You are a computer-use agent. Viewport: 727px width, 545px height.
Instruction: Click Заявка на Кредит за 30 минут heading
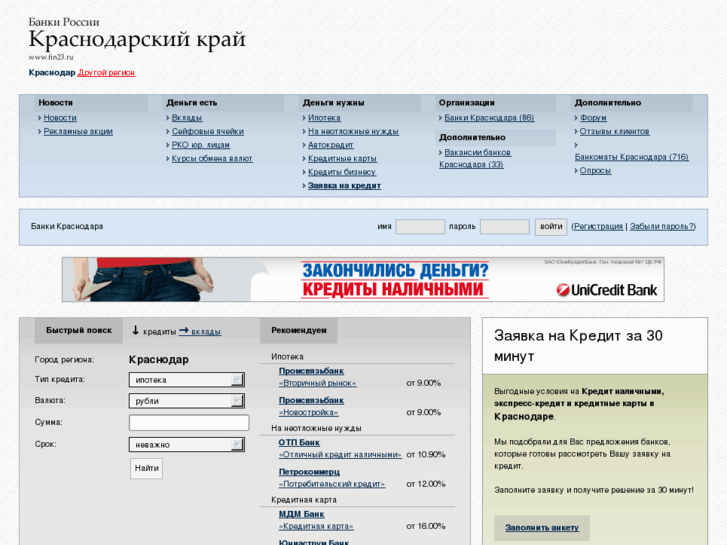point(578,346)
